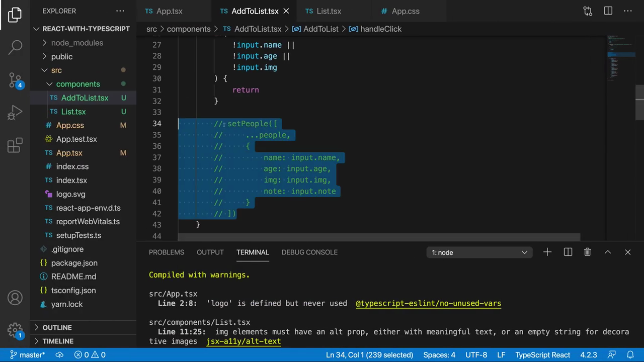The image size is (644, 362).
Task: Change end of line via LF
Action: [501, 355]
